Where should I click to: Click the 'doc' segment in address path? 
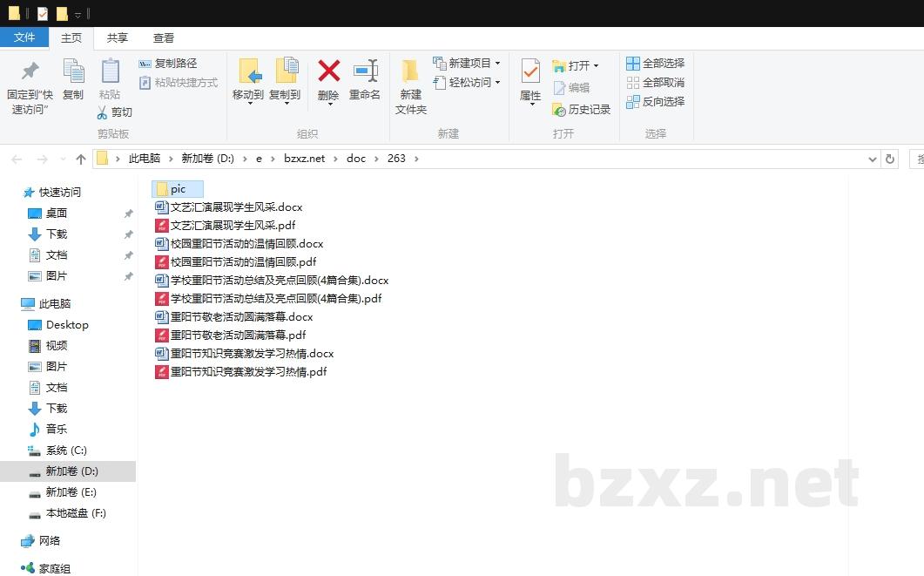click(x=356, y=159)
